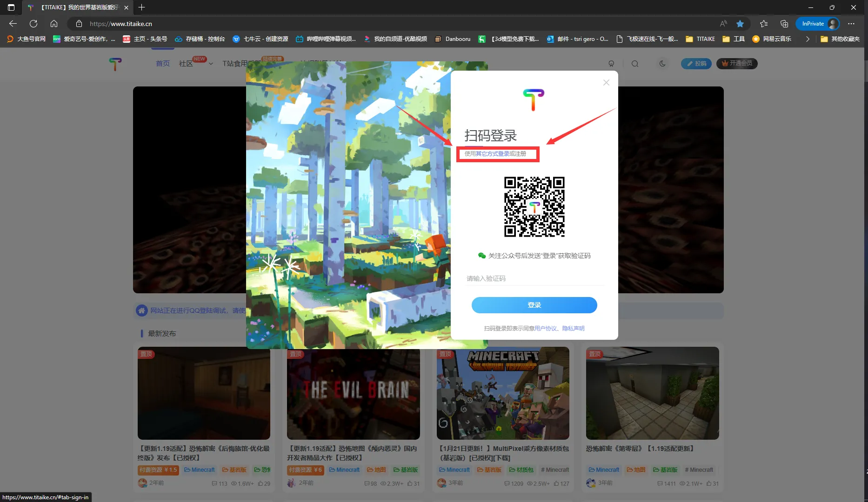868x502 pixels.
Task: Open the InPrivate profile button
Action: point(817,24)
